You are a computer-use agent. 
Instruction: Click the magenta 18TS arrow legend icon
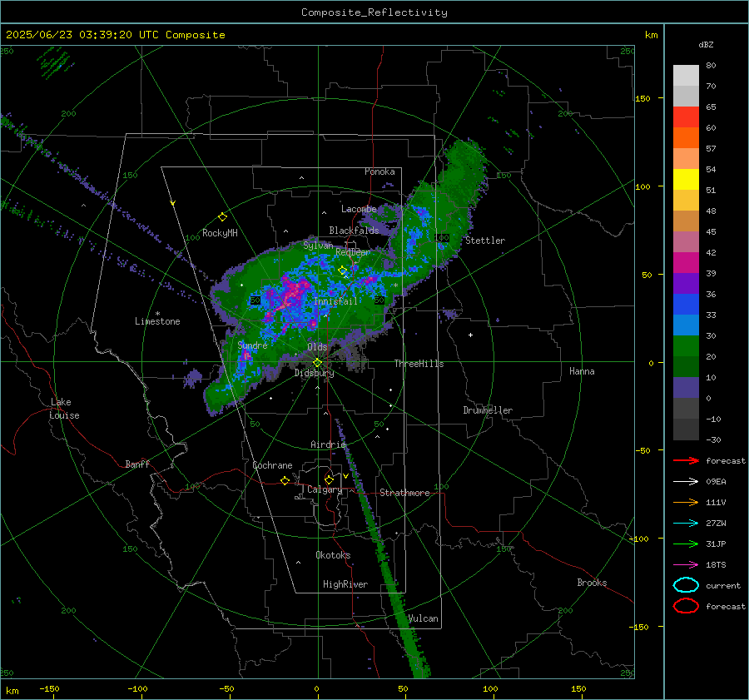tap(686, 565)
